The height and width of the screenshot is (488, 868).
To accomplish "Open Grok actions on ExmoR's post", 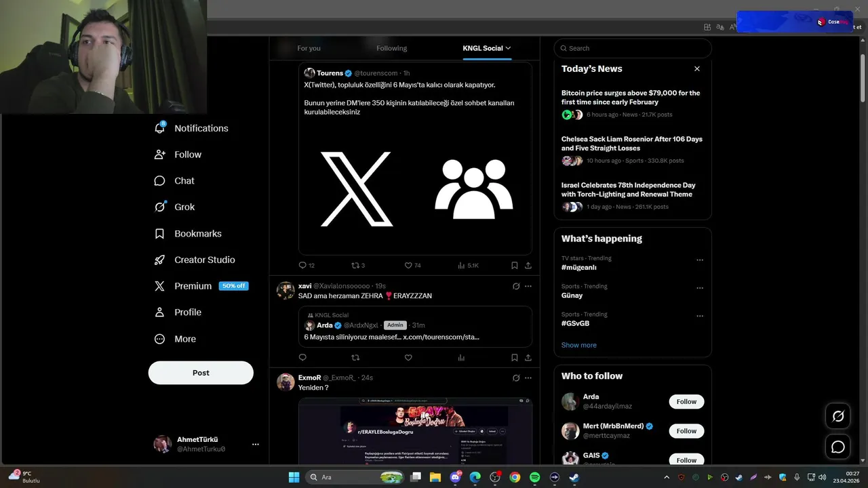I will click(516, 378).
